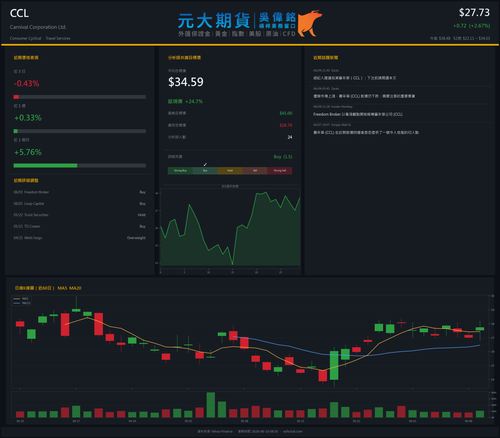Open the Truist Securities rating row
Screen dimensions: 500x438
(80, 215)
